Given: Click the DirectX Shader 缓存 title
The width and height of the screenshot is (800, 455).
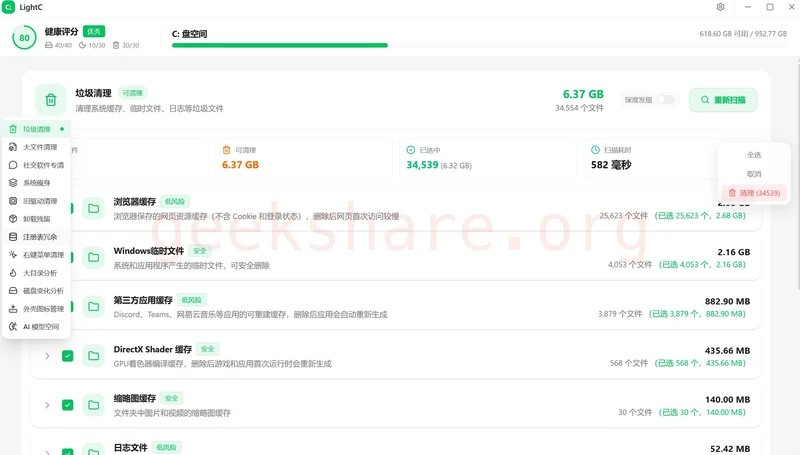Looking at the screenshot, I should coord(153,349).
